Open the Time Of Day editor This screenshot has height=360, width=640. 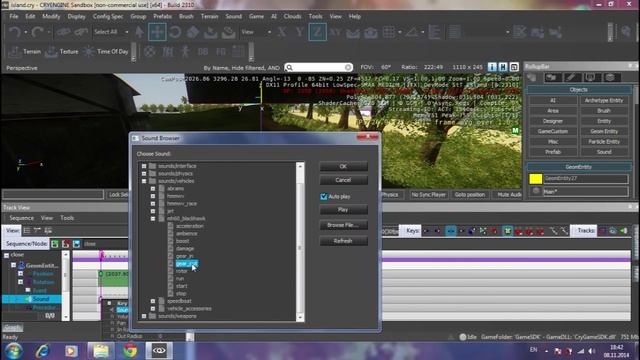[x=105, y=51]
